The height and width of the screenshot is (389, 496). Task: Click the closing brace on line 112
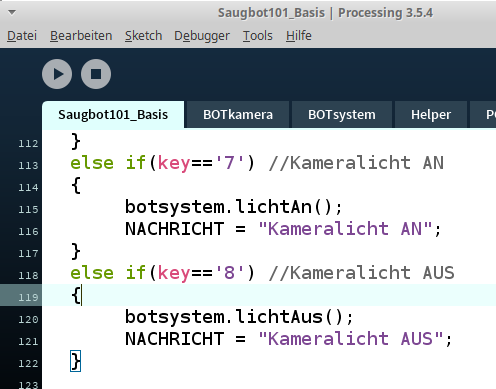pos(76,141)
